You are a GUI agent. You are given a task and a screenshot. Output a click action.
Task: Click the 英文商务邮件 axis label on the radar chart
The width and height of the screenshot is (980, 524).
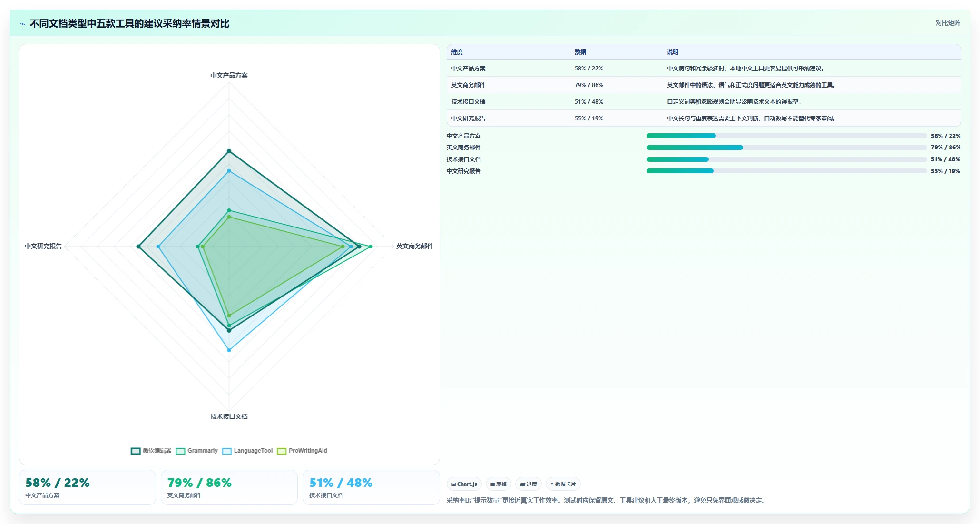pyautogui.click(x=414, y=246)
